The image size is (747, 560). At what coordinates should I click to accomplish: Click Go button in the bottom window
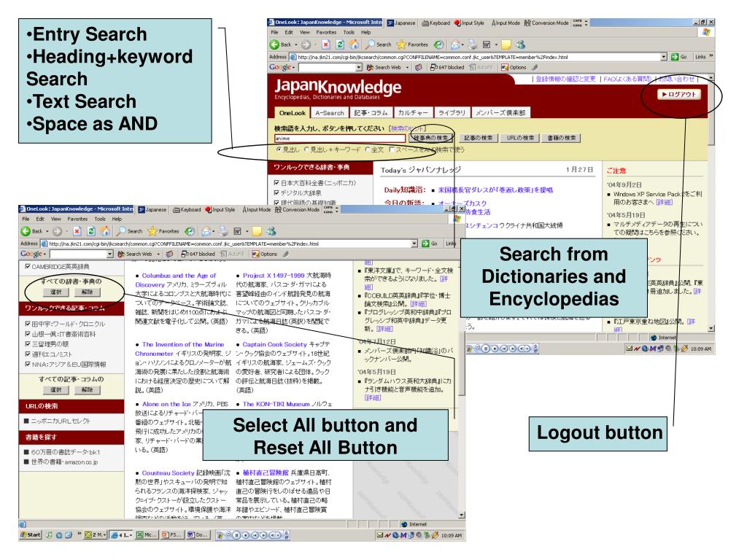coord(430,244)
